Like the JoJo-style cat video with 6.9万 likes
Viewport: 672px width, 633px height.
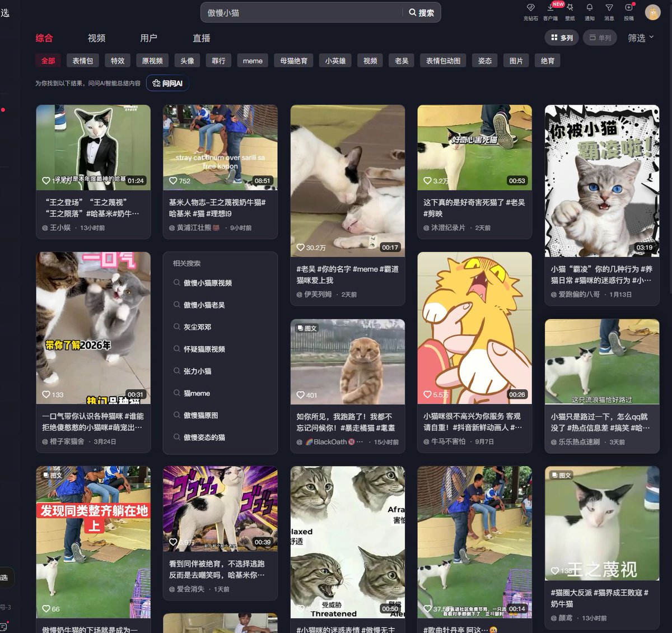(174, 542)
